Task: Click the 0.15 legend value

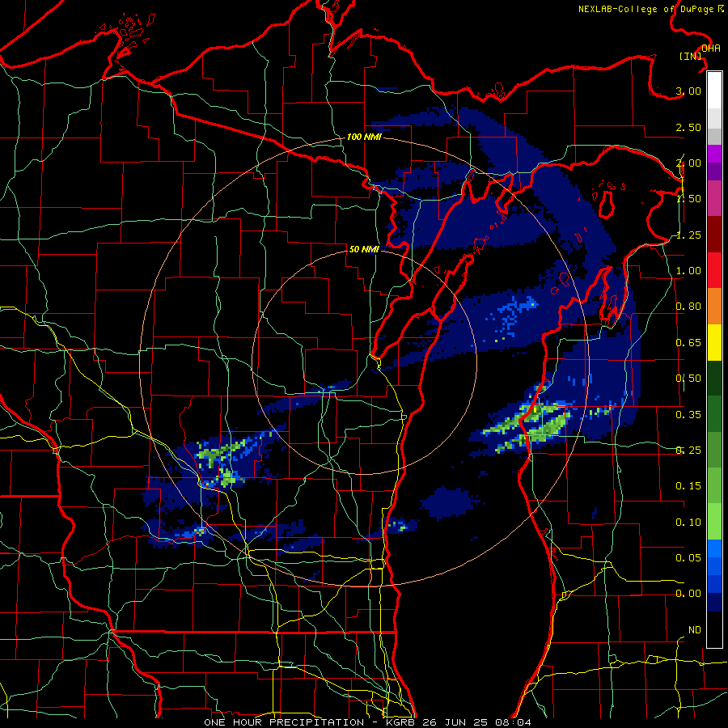Action: click(x=688, y=486)
